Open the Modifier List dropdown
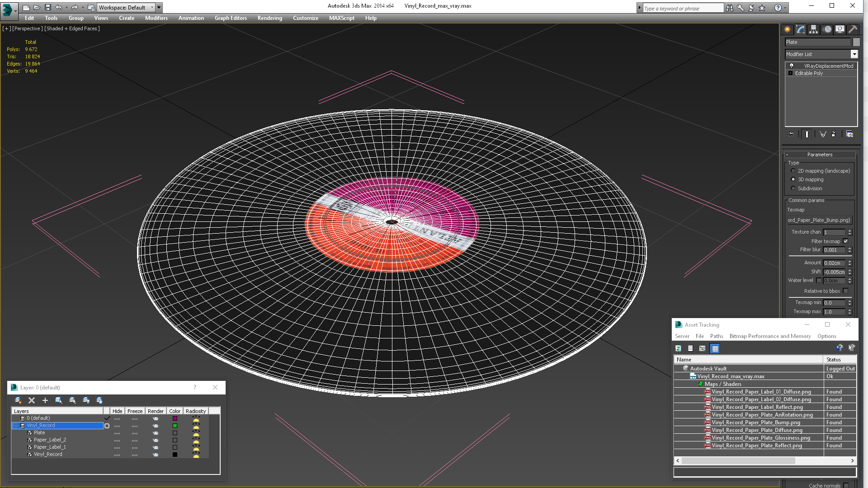This screenshot has height=488, width=868. coord(854,54)
